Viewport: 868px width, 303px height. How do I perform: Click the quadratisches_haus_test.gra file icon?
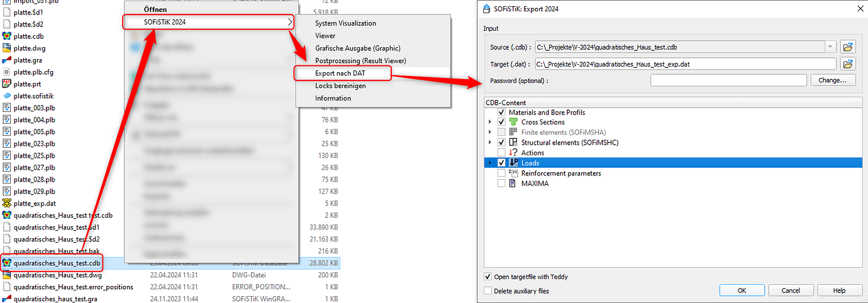click(7, 299)
